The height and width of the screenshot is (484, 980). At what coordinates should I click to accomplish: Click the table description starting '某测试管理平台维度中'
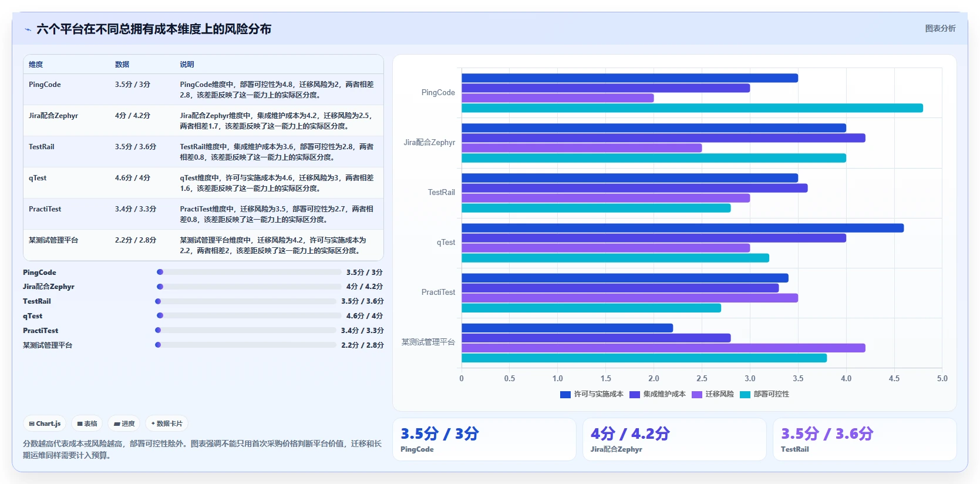click(273, 246)
